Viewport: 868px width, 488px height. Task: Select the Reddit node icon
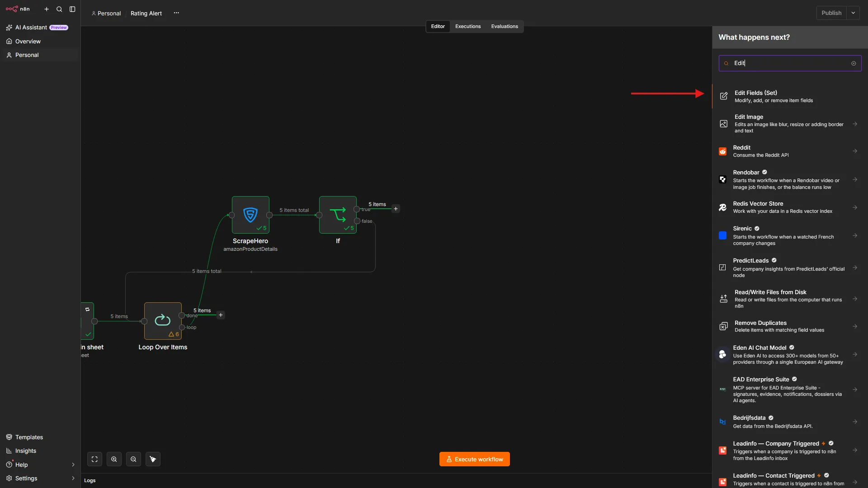(723, 151)
